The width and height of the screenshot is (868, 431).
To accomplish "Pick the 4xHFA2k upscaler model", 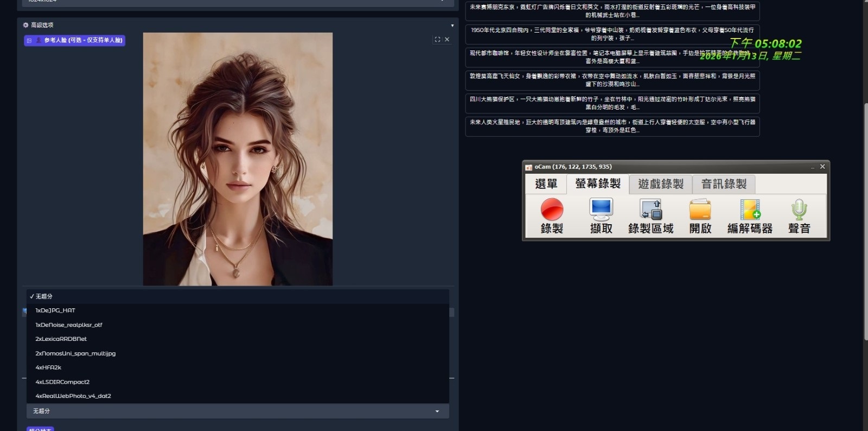I will [48, 367].
